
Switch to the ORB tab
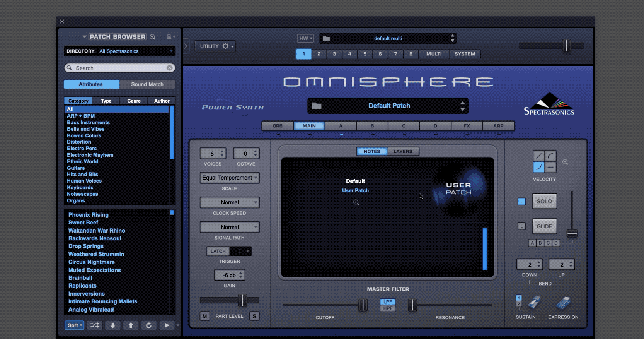tap(278, 126)
